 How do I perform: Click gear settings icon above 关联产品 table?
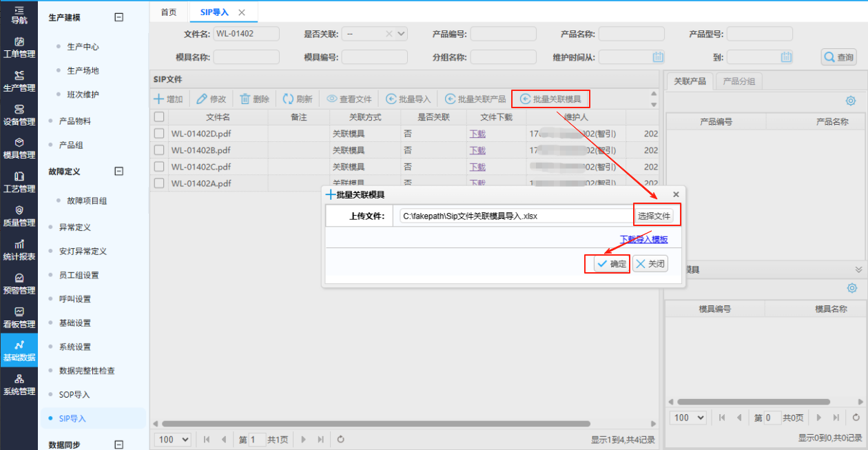[x=851, y=101]
